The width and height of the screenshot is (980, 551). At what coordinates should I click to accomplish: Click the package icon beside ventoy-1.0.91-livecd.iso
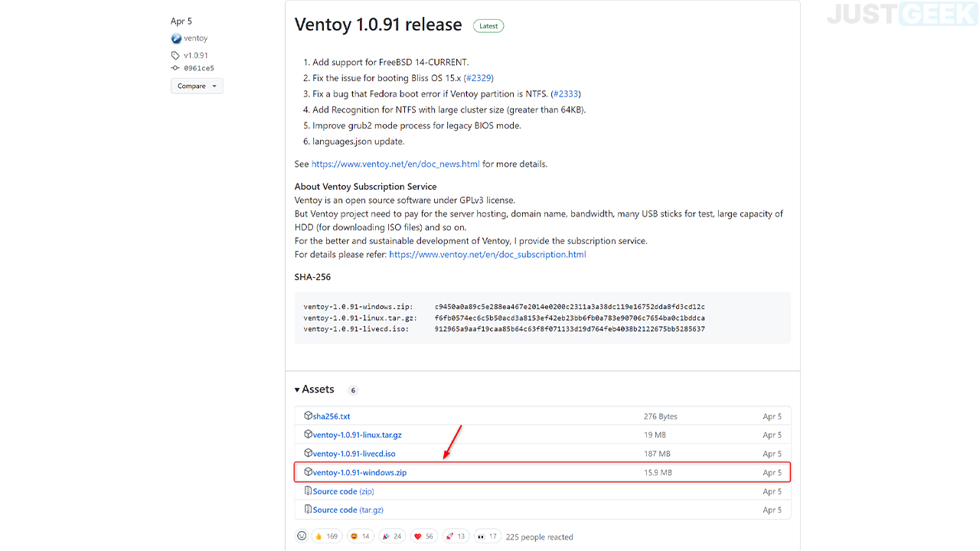coord(308,453)
